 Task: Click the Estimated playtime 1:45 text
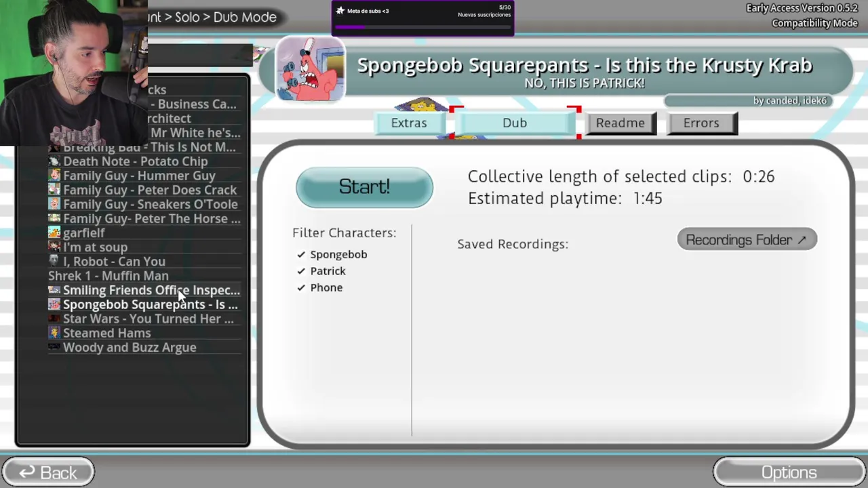coord(565,198)
